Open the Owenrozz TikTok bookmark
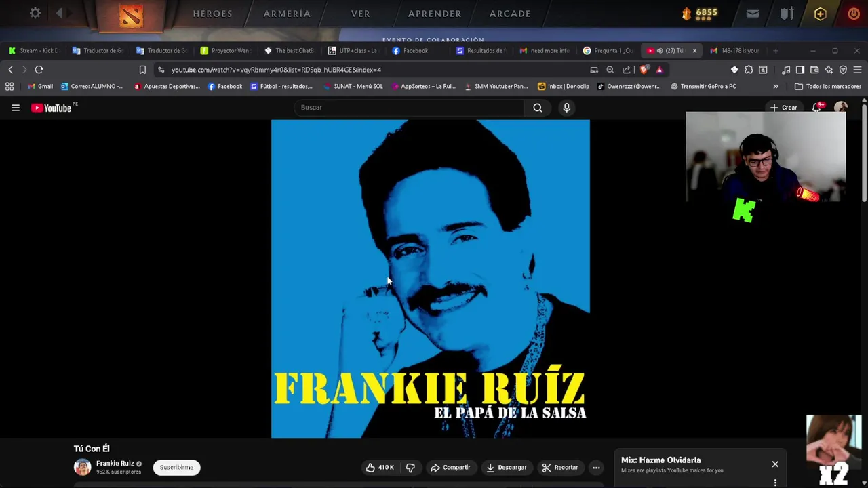Viewport: 868px width, 488px height. pyautogui.click(x=629, y=86)
